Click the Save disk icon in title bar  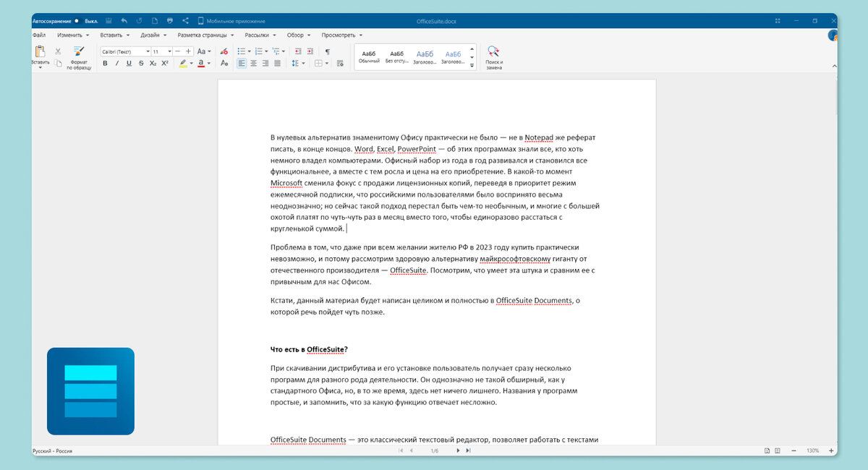coord(109,21)
